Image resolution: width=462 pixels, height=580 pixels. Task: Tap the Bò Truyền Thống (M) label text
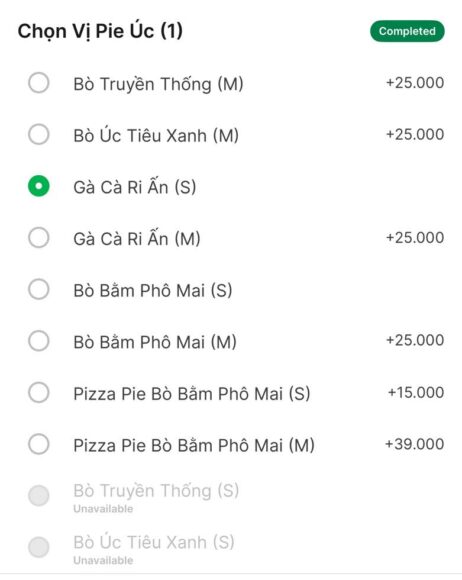pos(158,84)
